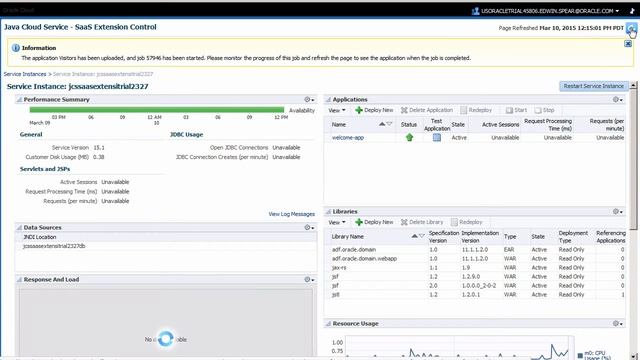Click the Referencing Applications column header
The height and width of the screenshot is (360, 640).
tap(611, 236)
